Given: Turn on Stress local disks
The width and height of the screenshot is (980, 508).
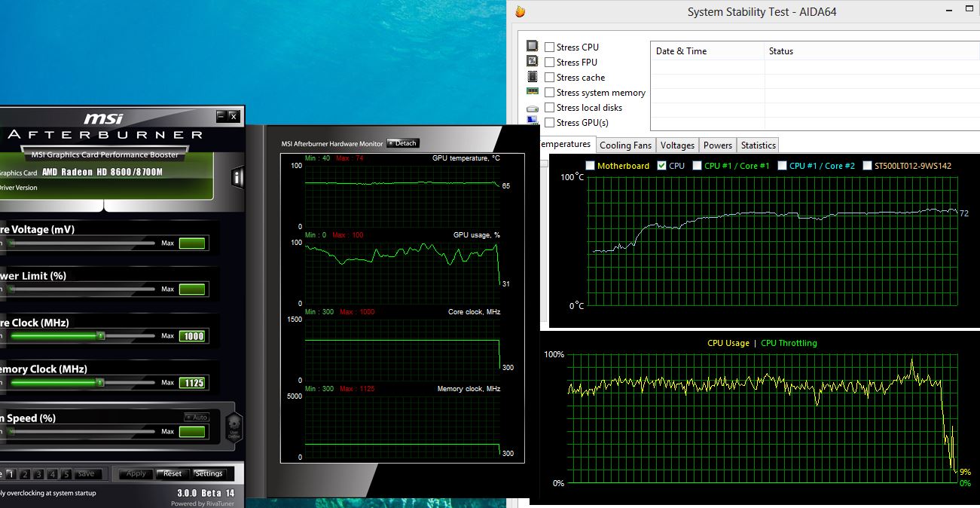Looking at the screenshot, I should 550,107.
